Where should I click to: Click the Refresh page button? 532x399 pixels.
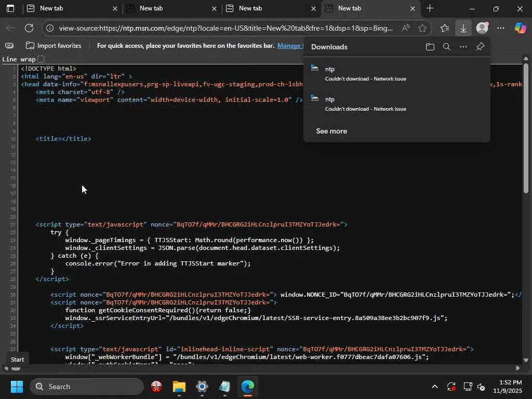(x=29, y=28)
